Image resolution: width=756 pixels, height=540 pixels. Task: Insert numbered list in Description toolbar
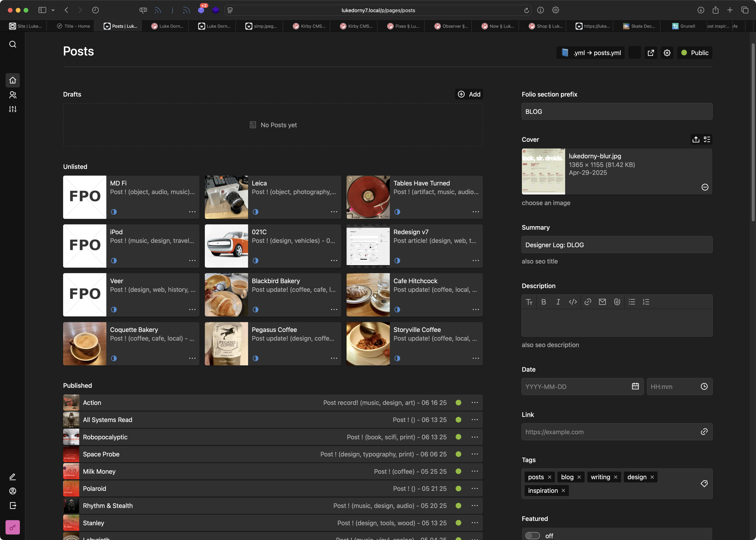[x=646, y=302]
